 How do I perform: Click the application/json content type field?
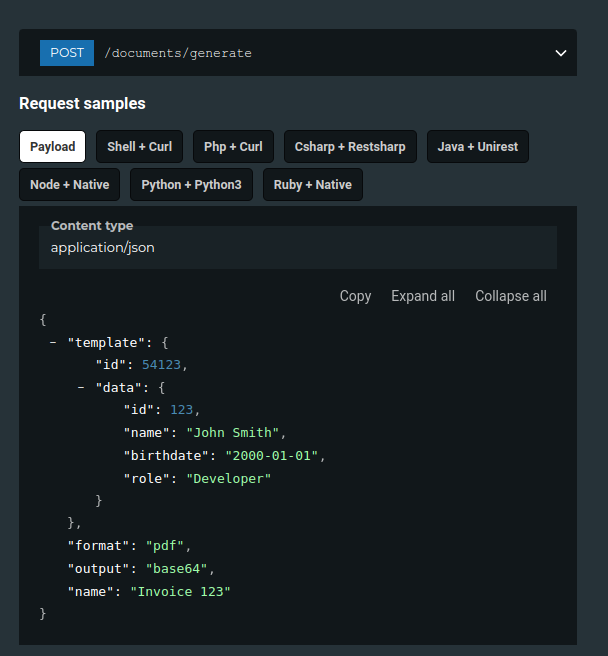[x=103, y=248]
